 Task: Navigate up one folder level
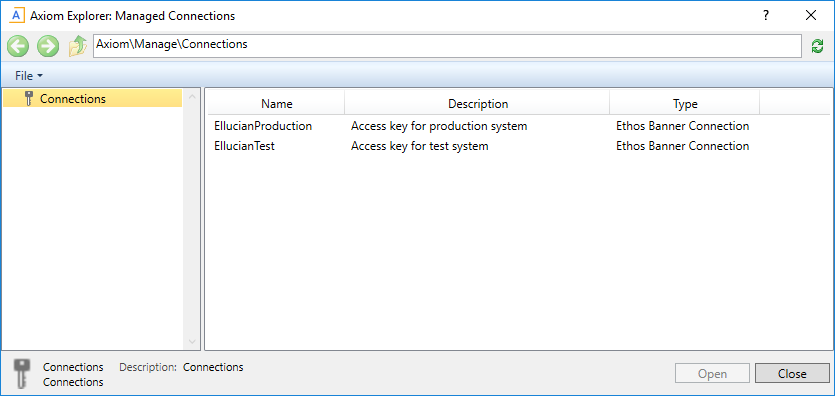click(78, 47)
